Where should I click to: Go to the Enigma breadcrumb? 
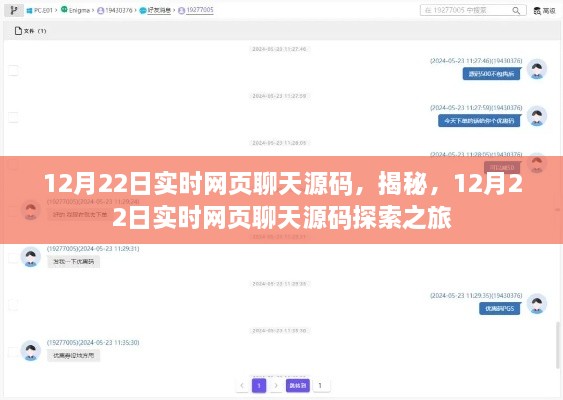click(79, 10)
